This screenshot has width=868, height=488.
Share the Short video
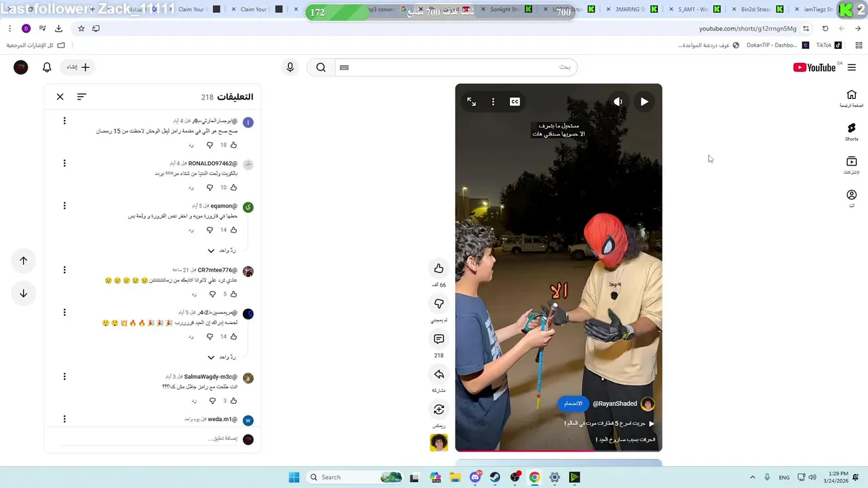[439, 374]
